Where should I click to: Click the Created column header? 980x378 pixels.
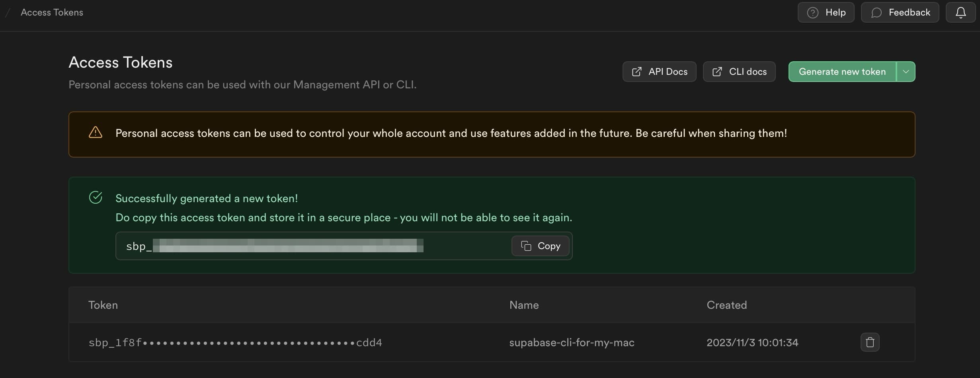726,305
